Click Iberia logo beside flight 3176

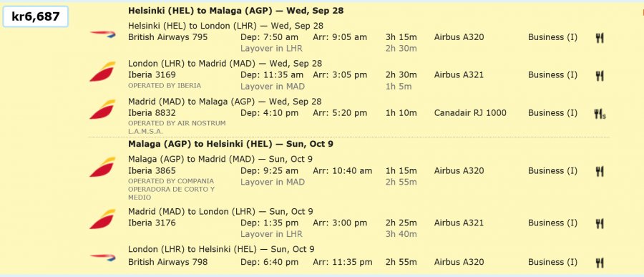point(102,219)
